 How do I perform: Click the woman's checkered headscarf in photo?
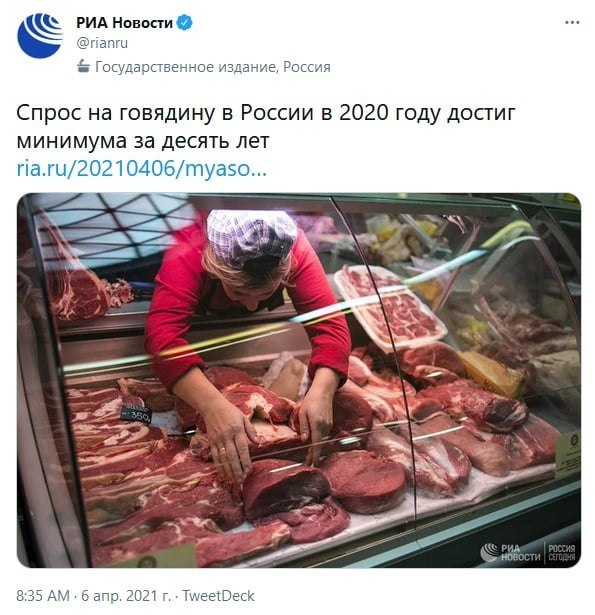(x=251, y=237)
